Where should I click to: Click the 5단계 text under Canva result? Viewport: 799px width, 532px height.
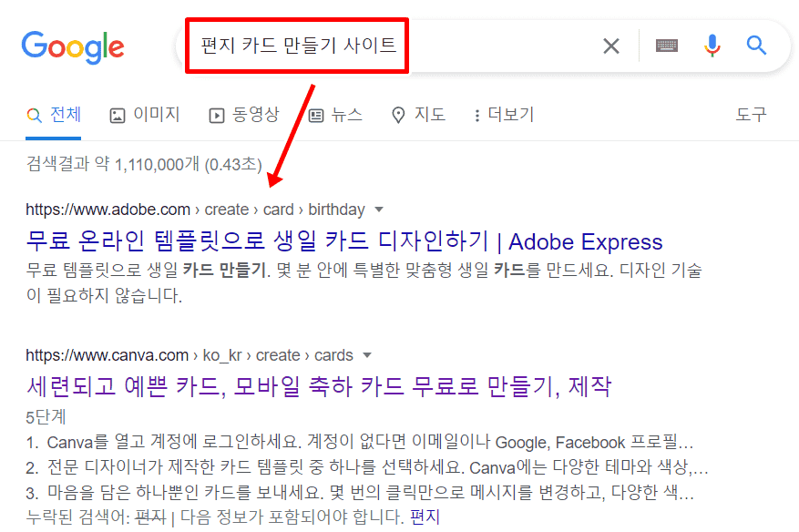46,417
